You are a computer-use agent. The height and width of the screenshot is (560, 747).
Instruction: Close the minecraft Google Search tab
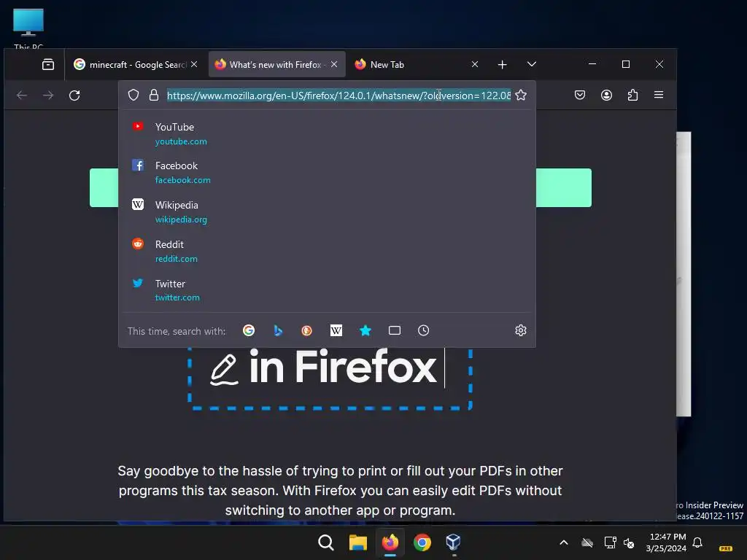[194, 64]
